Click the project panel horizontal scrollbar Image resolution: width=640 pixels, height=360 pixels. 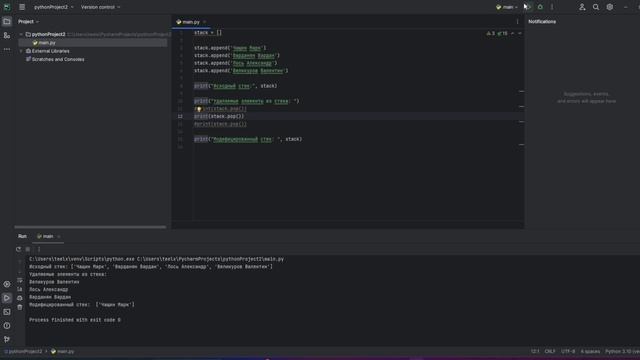click(x=90, y=227)
